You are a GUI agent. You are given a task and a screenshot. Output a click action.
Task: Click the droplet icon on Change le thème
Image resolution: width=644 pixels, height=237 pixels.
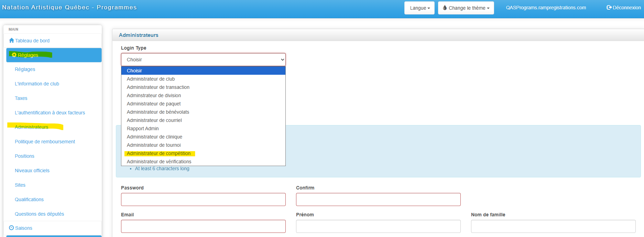pyautogui.click(x=445, y=8)
